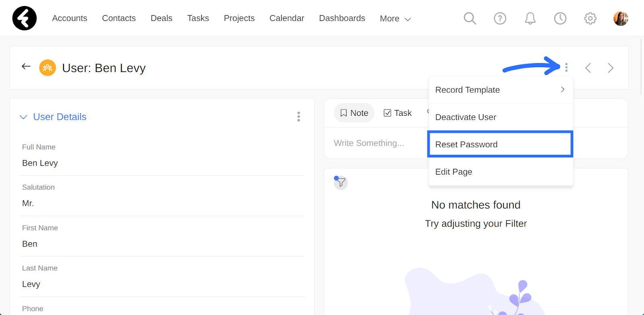Choose Edit Page from the menu
644x315 pixels.
tap(501, 172)
